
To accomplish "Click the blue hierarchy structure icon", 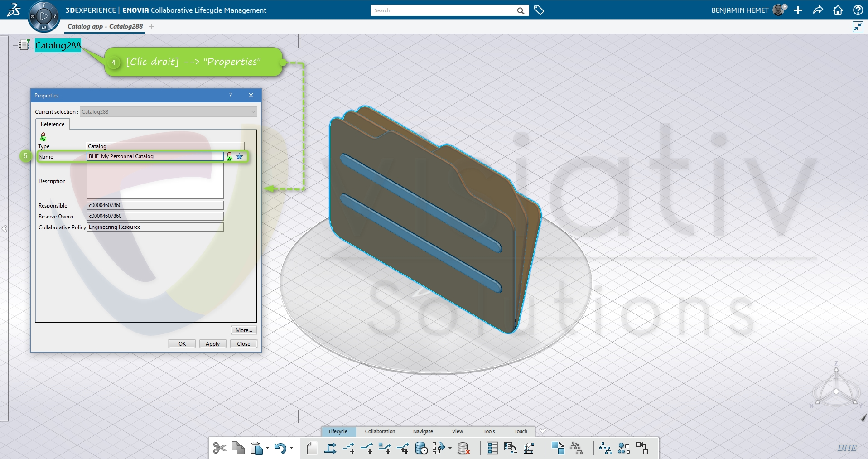I will [605, 449].
